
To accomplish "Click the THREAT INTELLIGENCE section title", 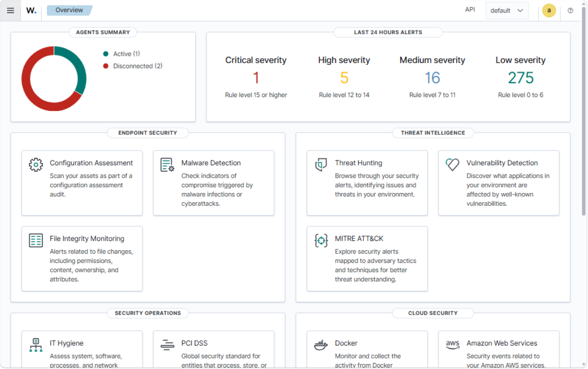I will [x=433, y=133].
